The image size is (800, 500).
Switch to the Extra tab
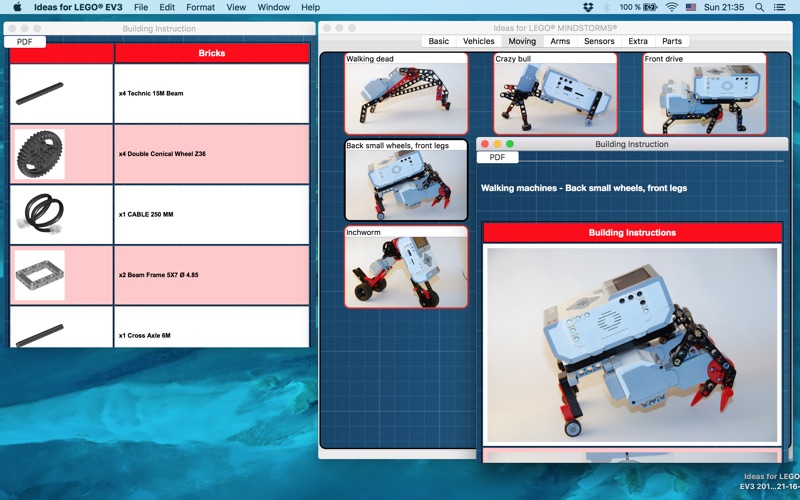click(x=638, y=41)
